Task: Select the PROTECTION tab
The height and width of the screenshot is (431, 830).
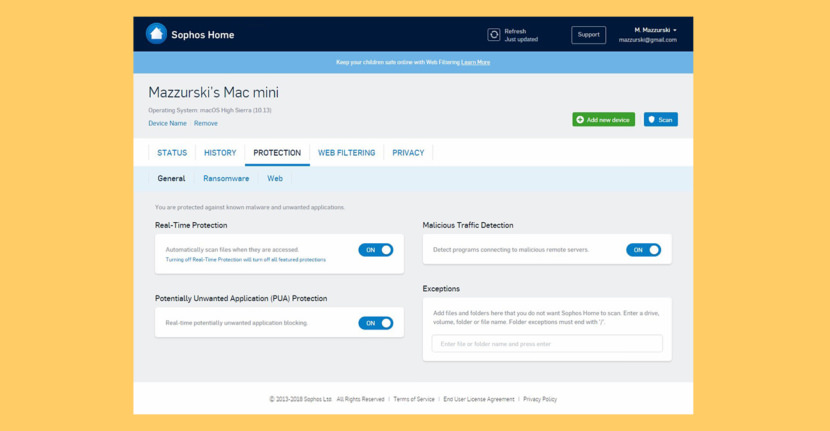Action: coord(277,152)
